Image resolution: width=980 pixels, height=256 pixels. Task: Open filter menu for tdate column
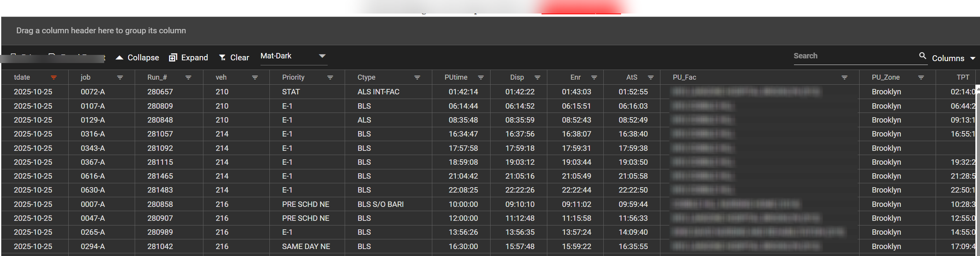[x=54, y=77]
